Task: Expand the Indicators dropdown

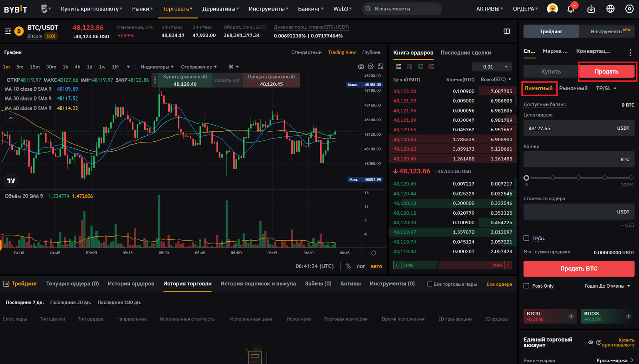Action: click(157, 67)
